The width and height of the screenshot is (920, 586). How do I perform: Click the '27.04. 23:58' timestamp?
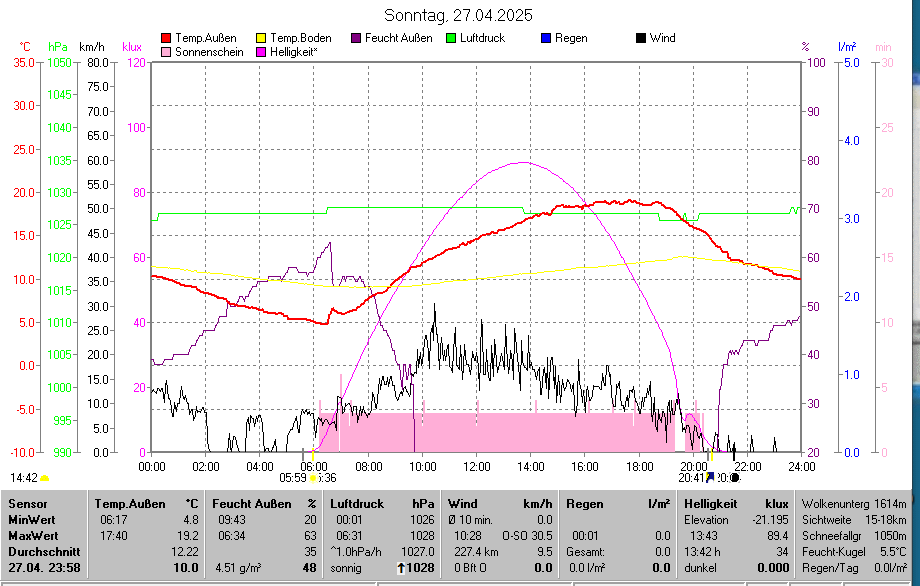tap(44, 568)
